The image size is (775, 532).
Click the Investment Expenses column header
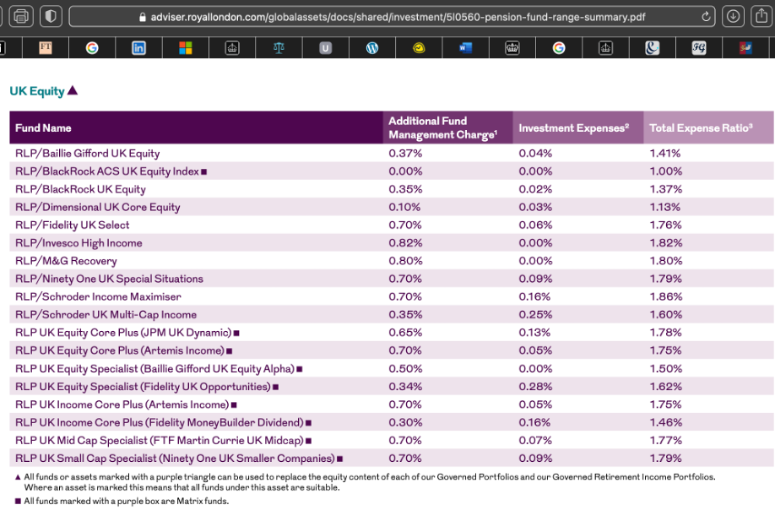574,128
